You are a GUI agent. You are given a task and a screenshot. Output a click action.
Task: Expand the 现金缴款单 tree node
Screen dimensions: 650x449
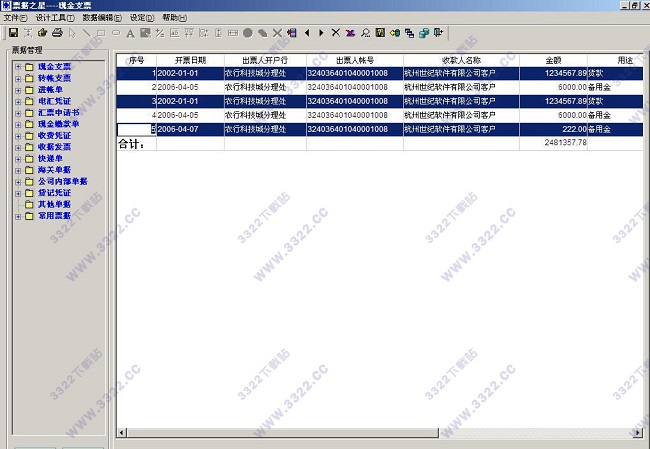[18, 124]
